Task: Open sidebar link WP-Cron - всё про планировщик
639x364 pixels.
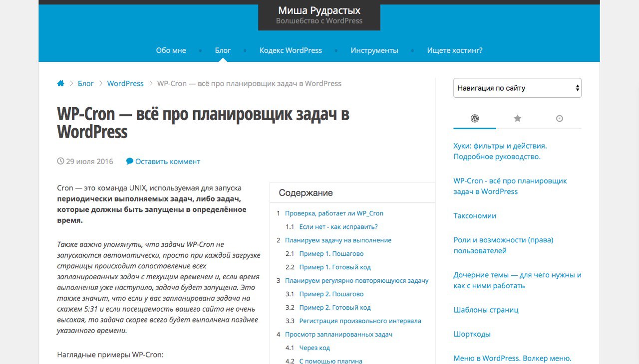Action: (x=510, y=186)
